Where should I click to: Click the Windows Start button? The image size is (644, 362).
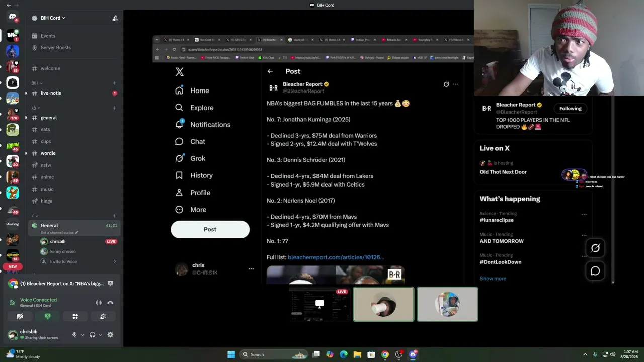(x=231, y=354)
